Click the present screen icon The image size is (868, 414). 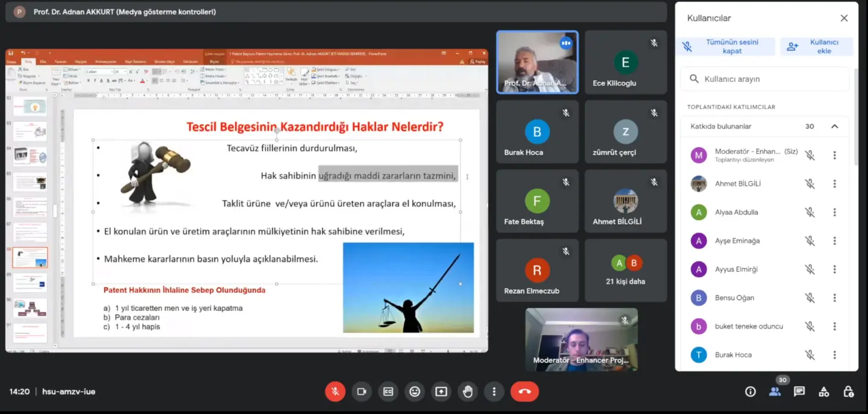pyautogui.click(x=441, y=392)
